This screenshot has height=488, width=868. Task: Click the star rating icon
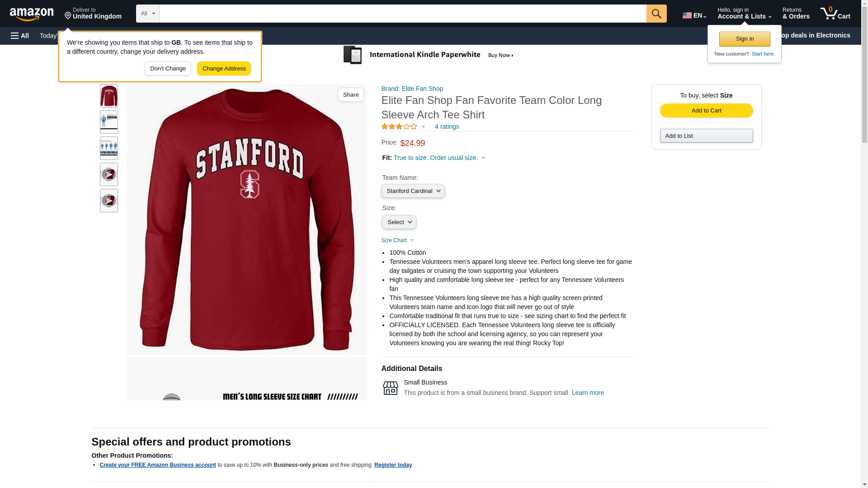click(399, 127)
